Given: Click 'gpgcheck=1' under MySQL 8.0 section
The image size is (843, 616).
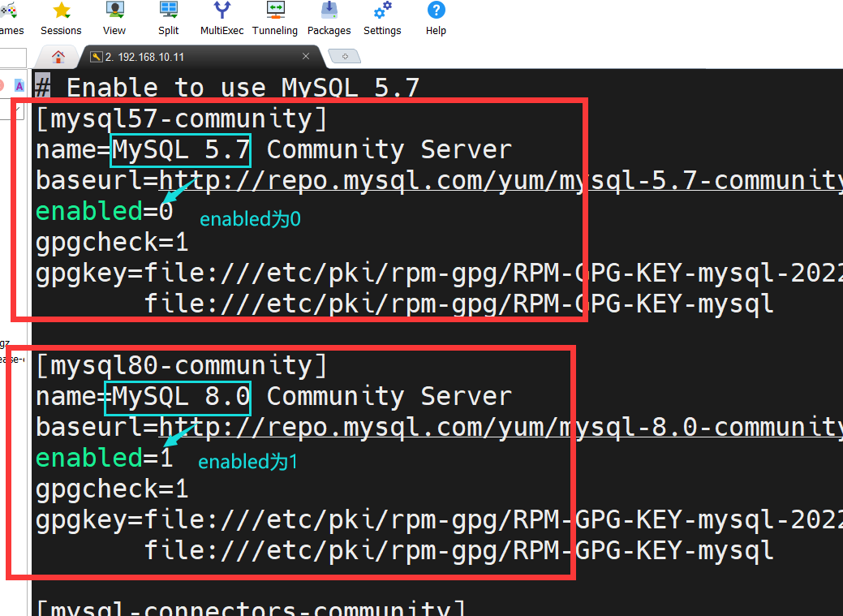Looking at the screenshot, I should pos(112,489).
